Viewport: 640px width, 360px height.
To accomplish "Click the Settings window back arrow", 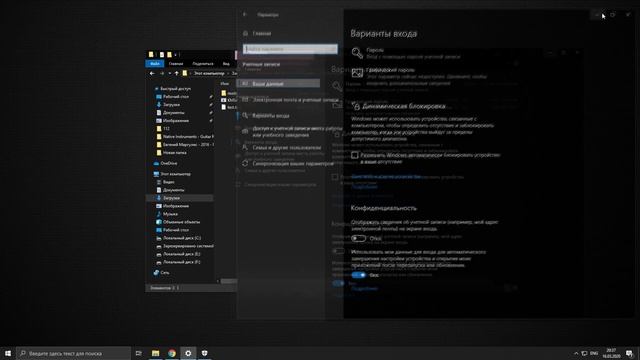I will (245, 14).
